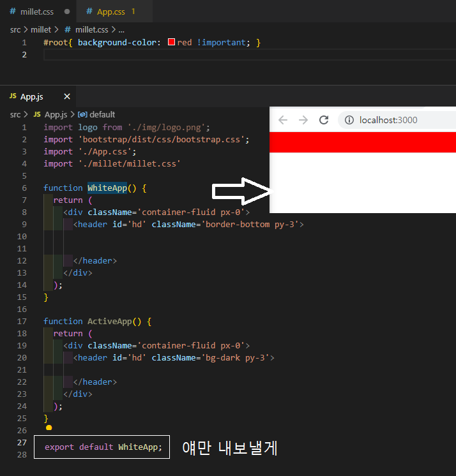This screenshot has width=456, height=476.
Task: Click 'src' in App.js breadcrumb
Action: coord(15,115)
